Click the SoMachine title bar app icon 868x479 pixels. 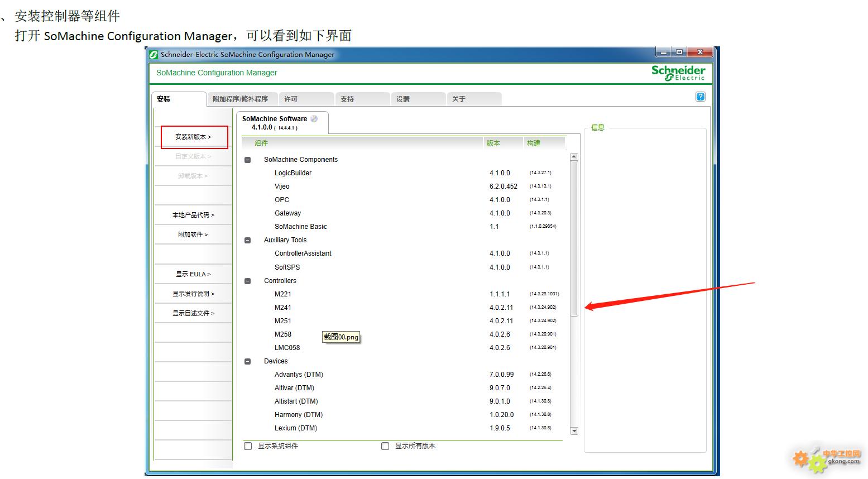click(x=154, y=55)
